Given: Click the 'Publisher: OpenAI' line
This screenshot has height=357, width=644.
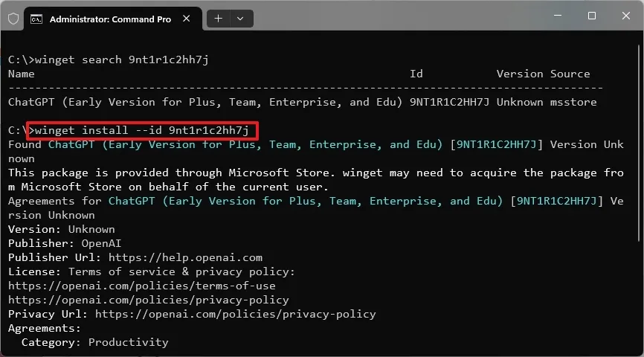Looking at the screenshot, I should (65, 244).
